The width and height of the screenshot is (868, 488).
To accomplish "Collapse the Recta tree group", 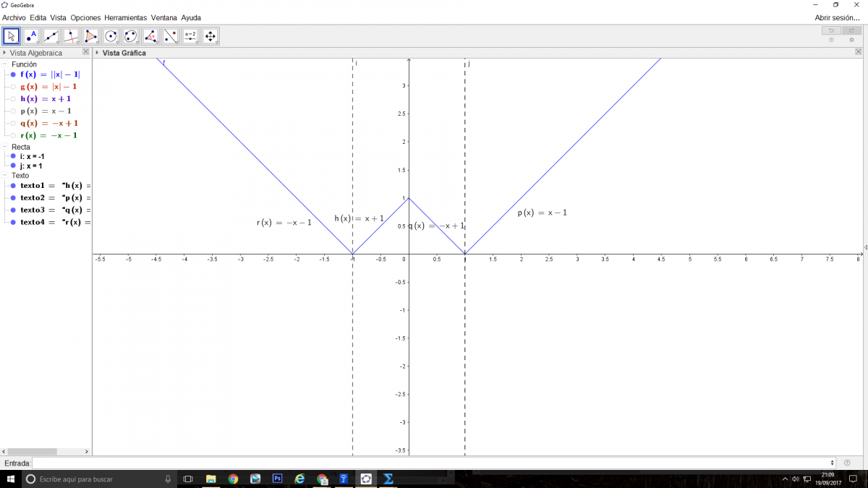I will (x=5, y=147).
